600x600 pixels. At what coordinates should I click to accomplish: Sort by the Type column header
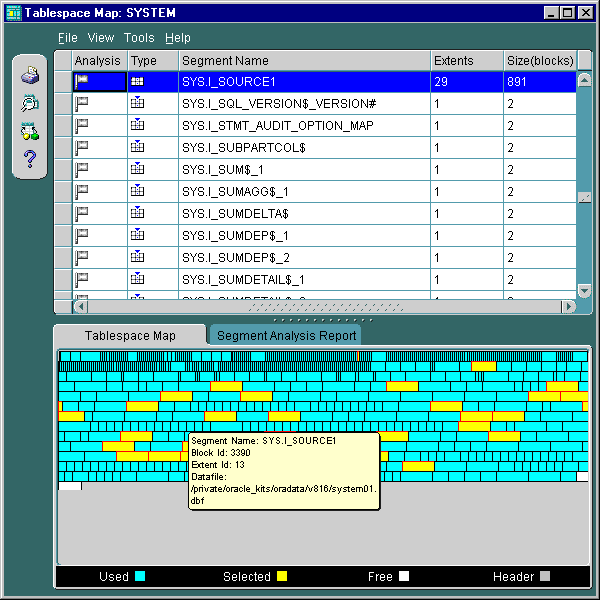[153, 61]
